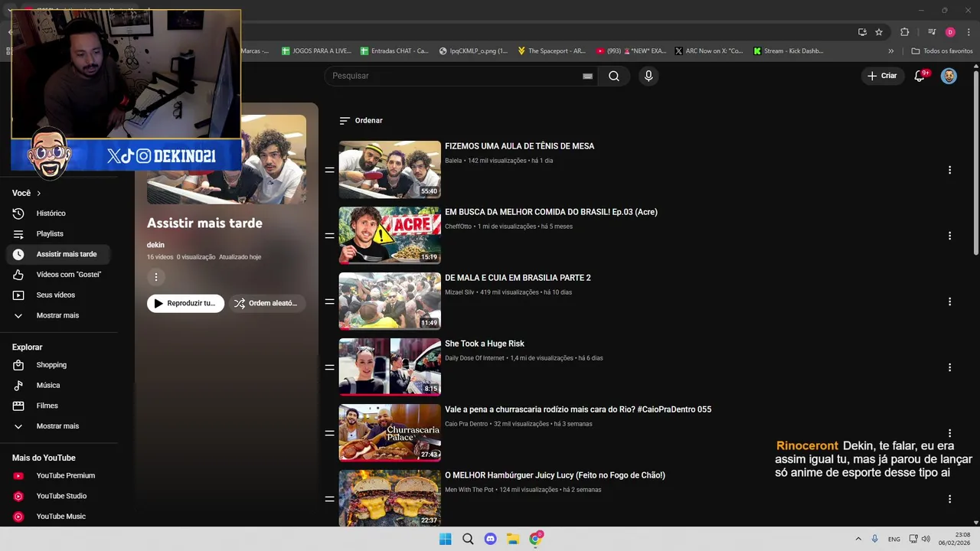Open the on-screen keyboard icon in the search box
The height and width of the screenshot is (551, 980).
pyautogui.click(x=587, y=76)
